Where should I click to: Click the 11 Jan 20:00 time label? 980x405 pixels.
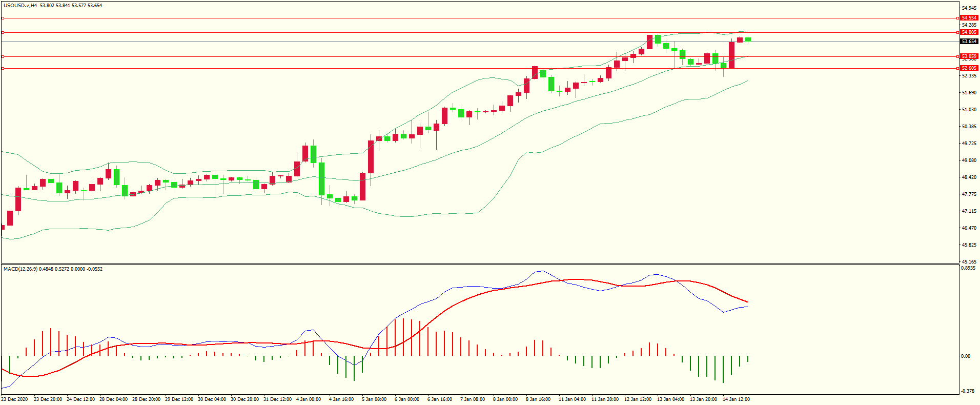605,399
